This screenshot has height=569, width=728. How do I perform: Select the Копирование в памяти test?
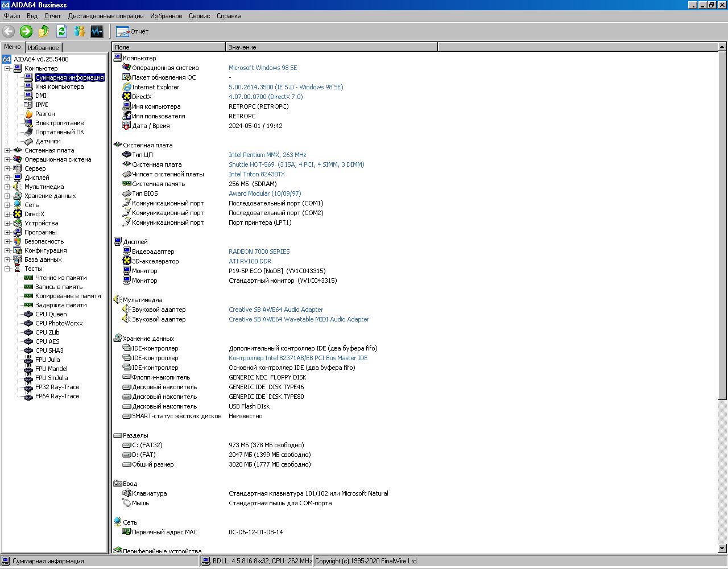point(68,296)
